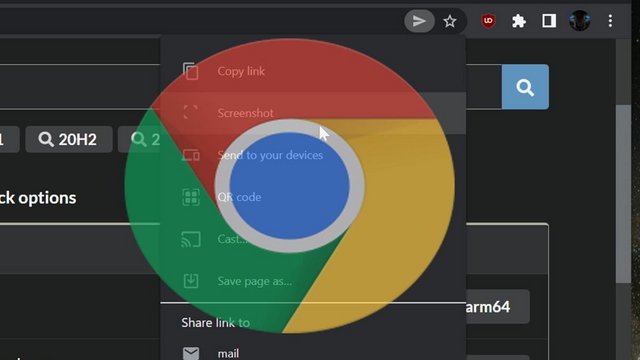Click the blue search magnifier button
Viewport: 640px width, 360px height.
[525, 87]
